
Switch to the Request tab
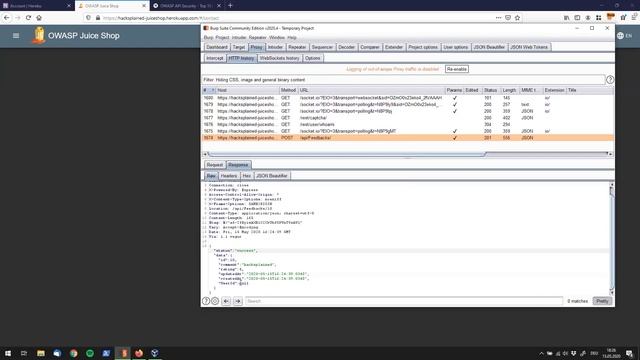pyautogui.click(x=215, y=165)
